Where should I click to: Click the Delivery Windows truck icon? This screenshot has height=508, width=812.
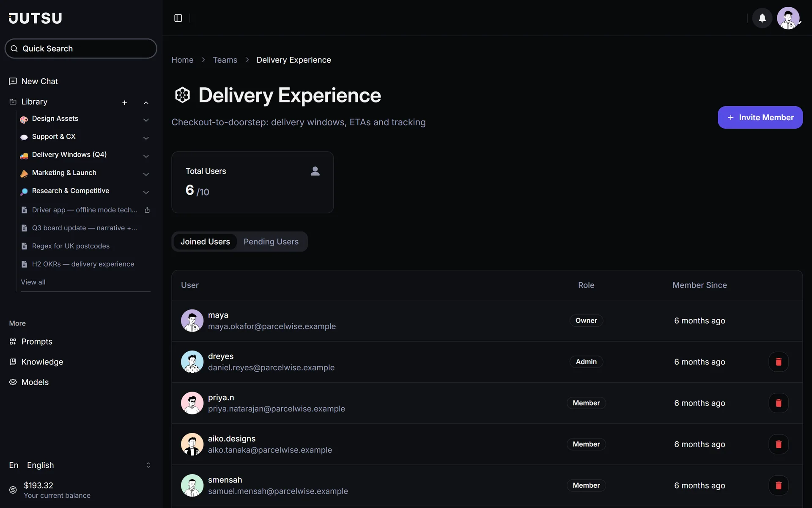pyautogui.click(x=24, y=156)
